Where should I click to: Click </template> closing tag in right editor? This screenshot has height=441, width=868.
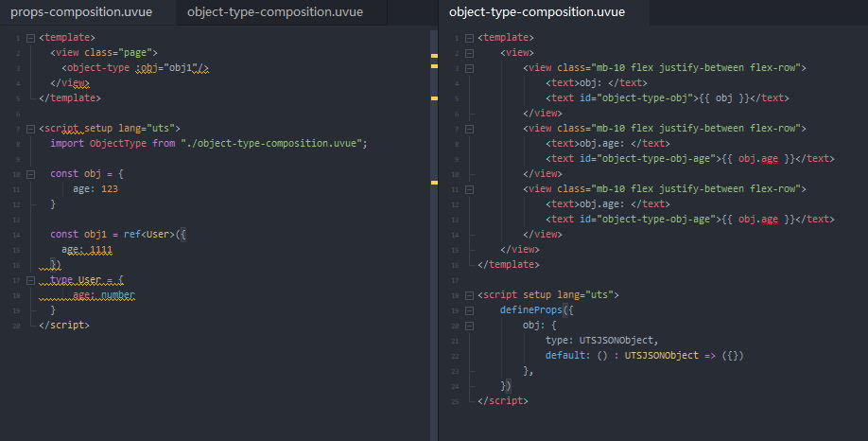(508, 265)
